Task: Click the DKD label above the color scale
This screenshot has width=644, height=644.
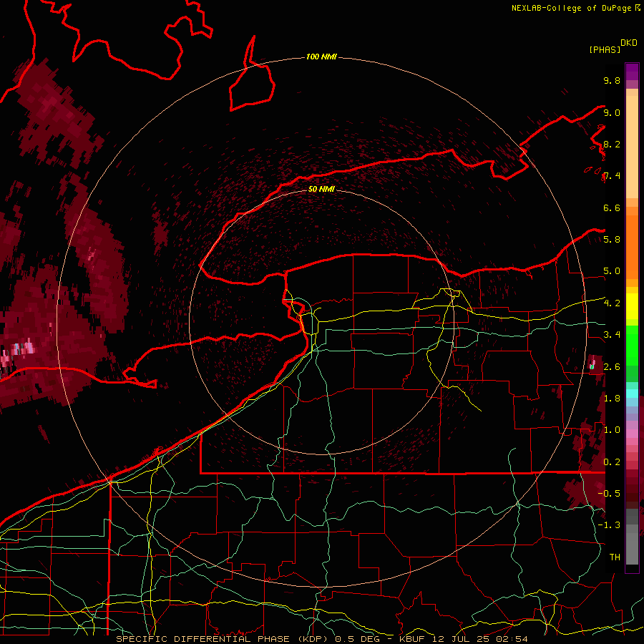Action: (x=629, y=43)
